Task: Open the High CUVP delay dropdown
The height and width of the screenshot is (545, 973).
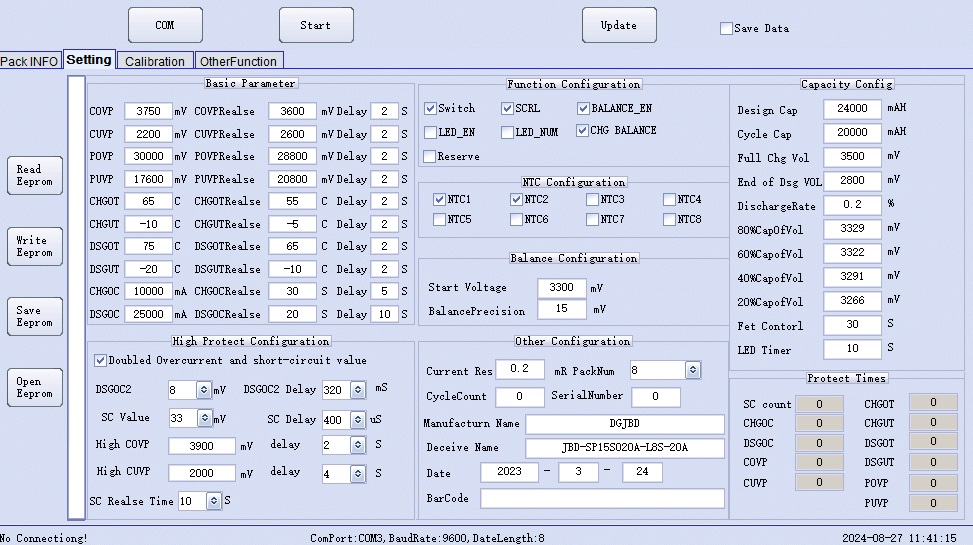Action: pyautogui.click(x=357, y=474)
